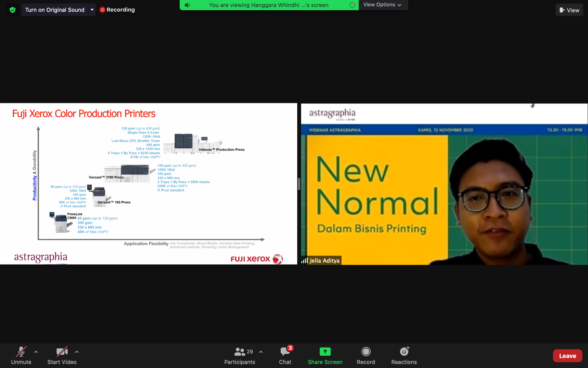Click the speaker icon in the green sharing banner
The width and height of the screenshot is (588, 368).
[187, 5]
